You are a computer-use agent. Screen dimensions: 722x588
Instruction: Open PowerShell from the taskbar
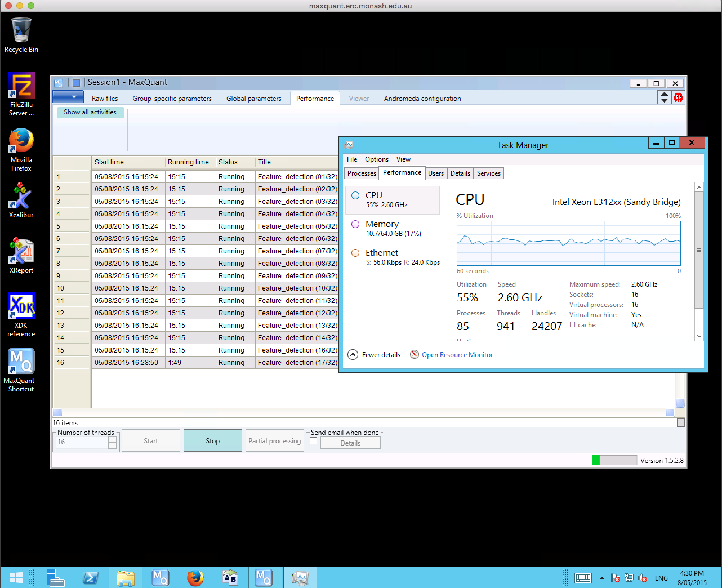coord(91,578)
